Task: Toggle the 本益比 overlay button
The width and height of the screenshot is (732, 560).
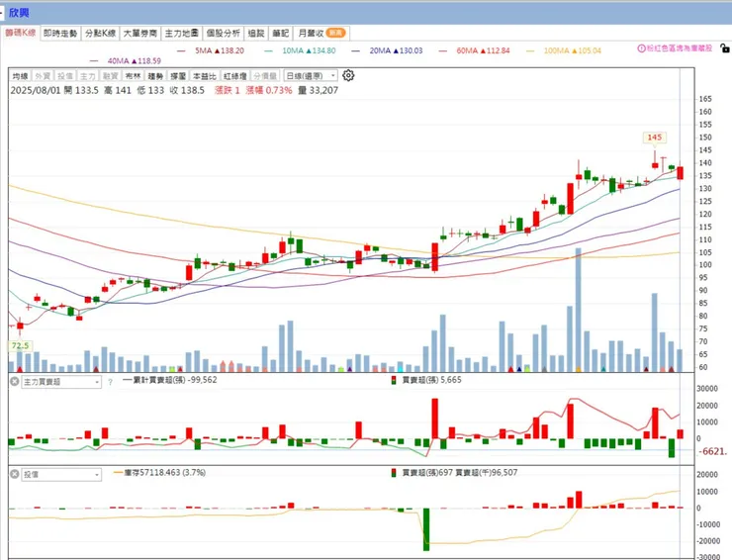Action: pyautogui.click(x=205, y=75)
